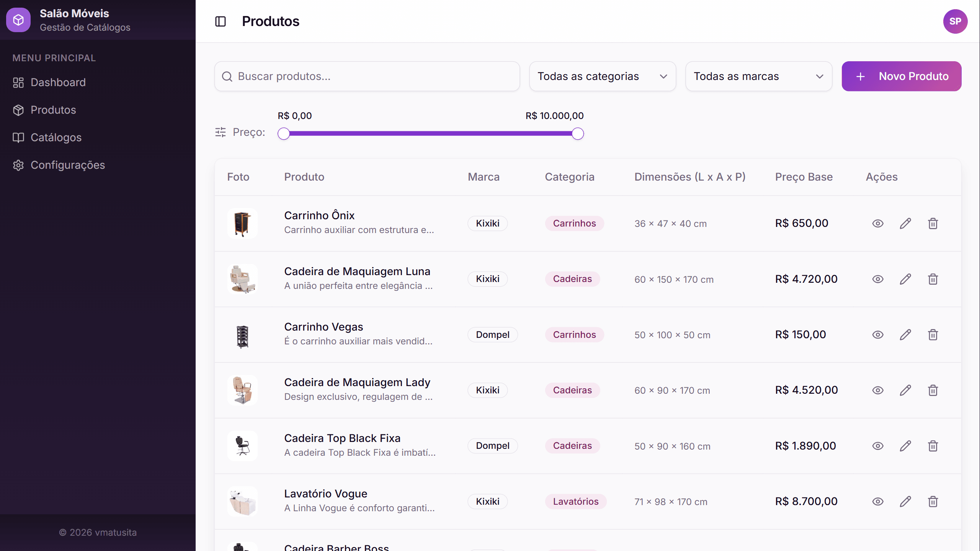
Task: Open Configurações in the sidebar menu
Action: click(x=98, y=165)
